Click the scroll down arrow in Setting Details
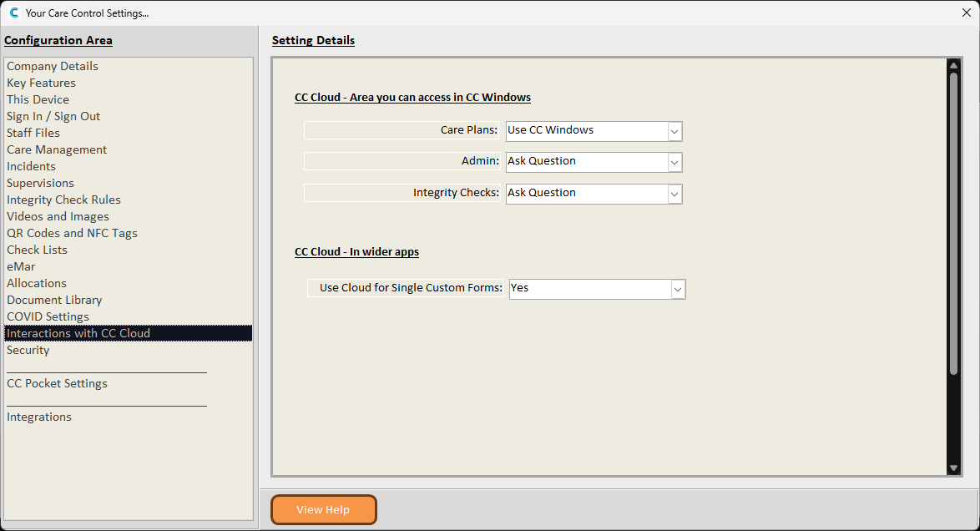Viewport: 980px width, 531px height. 954,468
